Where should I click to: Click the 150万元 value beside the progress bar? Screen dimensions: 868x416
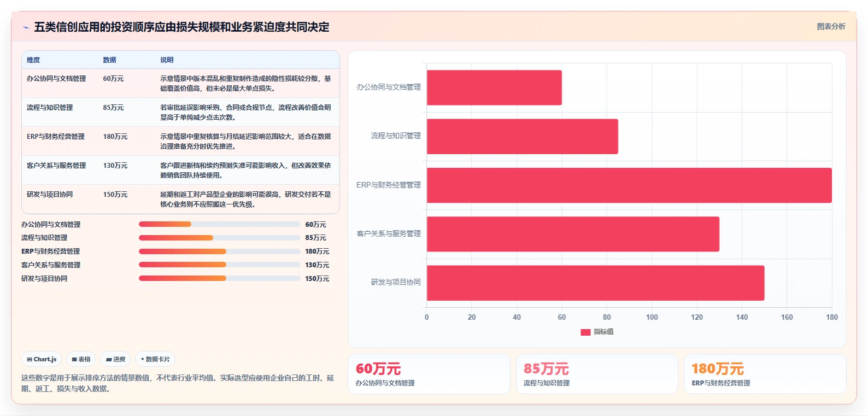point(317,279)
